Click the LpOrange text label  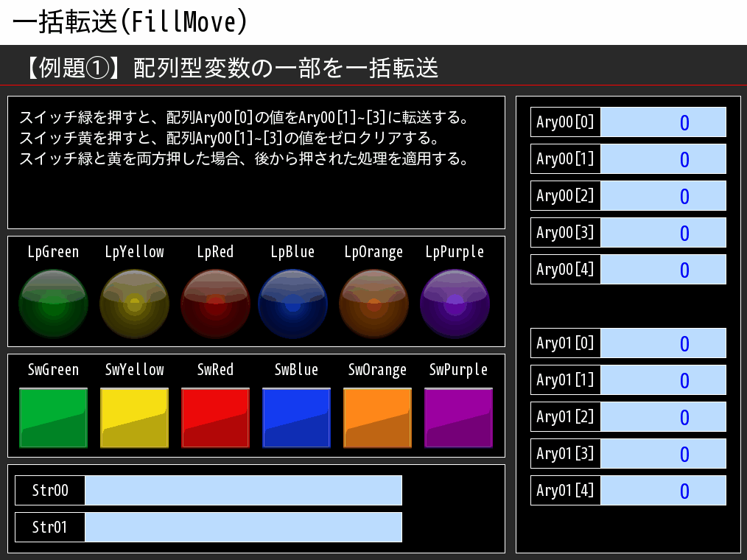pos(373,252)
